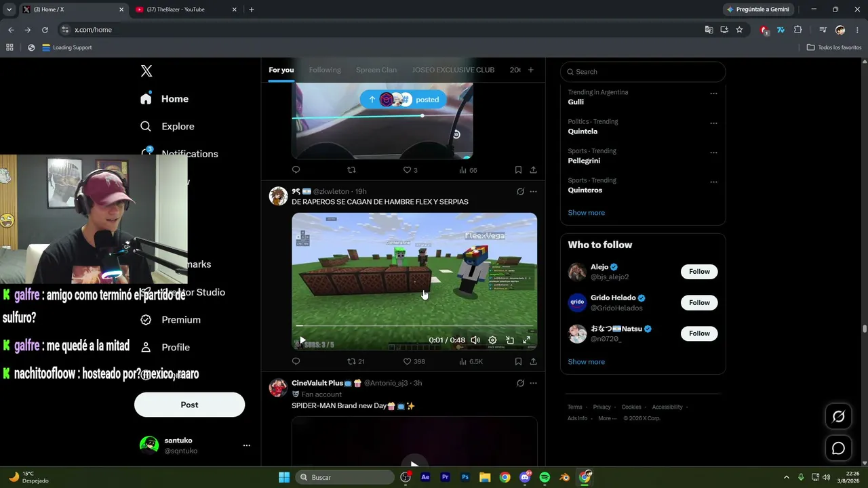Open the Privacy footer link
This screenshot has height=488, width=868.
[602, 407]
